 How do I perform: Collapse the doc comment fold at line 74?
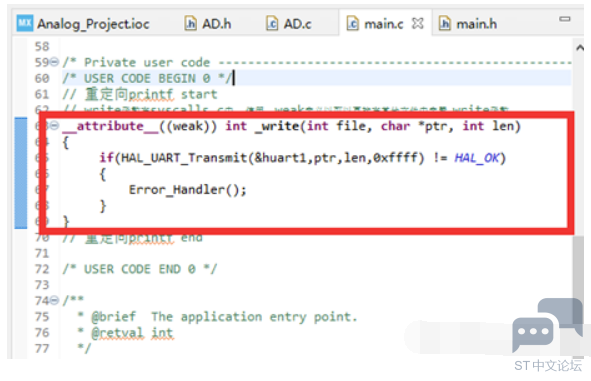pyautogui.click(x=55, y=300)
